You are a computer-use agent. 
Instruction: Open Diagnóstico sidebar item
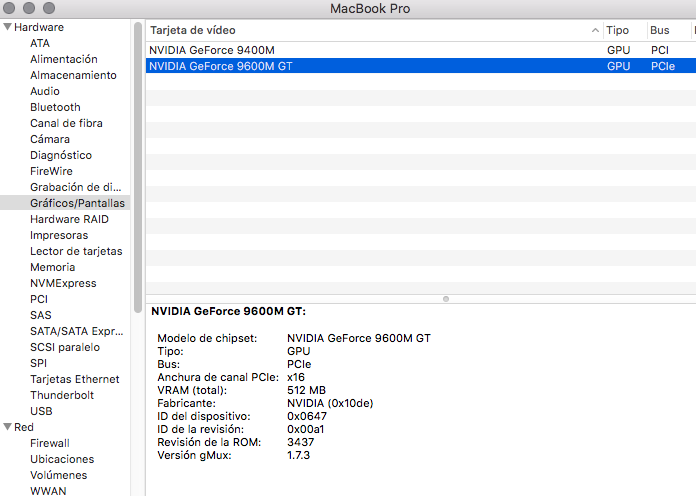point(61,155)
